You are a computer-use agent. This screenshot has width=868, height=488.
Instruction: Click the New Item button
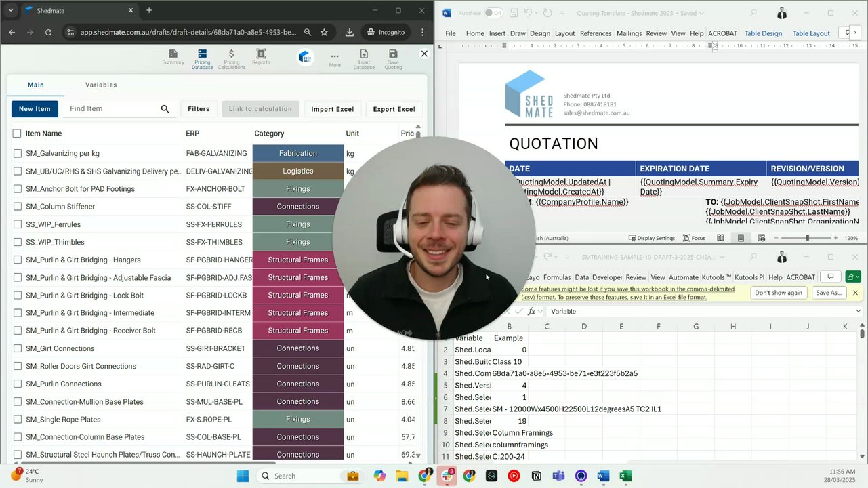(x=35, y=108)
